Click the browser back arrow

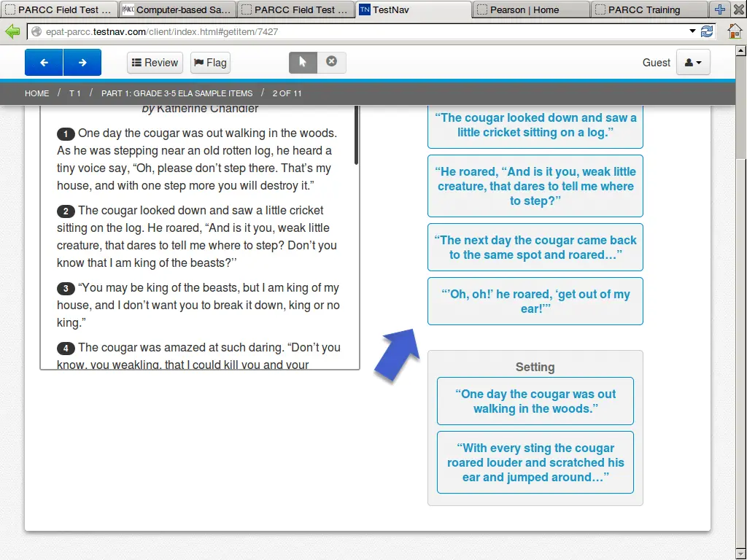12,32
